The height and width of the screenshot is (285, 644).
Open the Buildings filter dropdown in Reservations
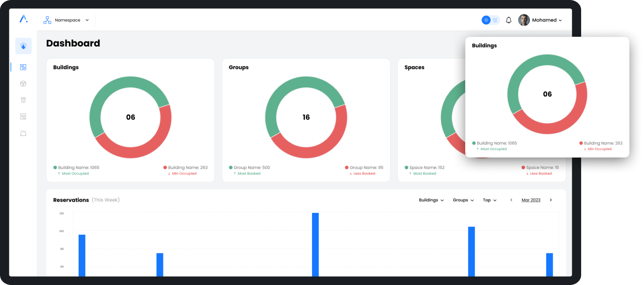[x=431, y=200]
